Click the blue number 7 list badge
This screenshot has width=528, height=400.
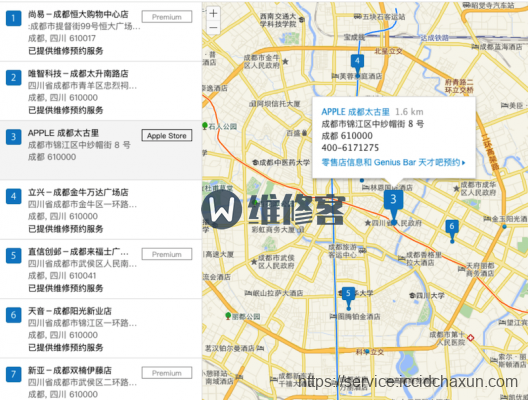click(13, 374)
